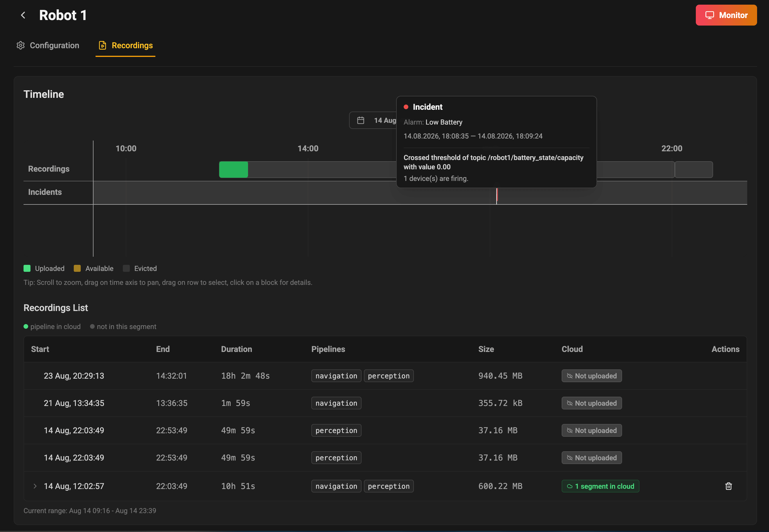
Task: Click the calendar icon in date picker
Action: pyautogui.click(x=361, y=120)
